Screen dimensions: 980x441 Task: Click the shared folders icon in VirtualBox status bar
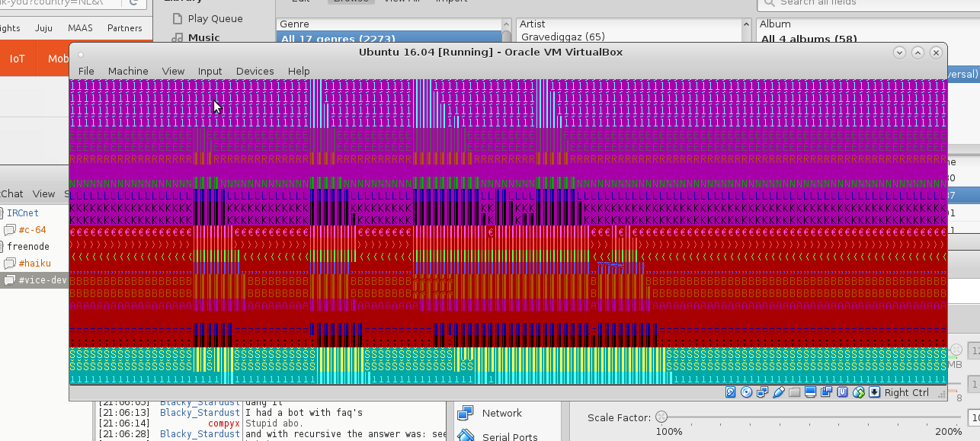pyautogui.click(x=794, y=392)
